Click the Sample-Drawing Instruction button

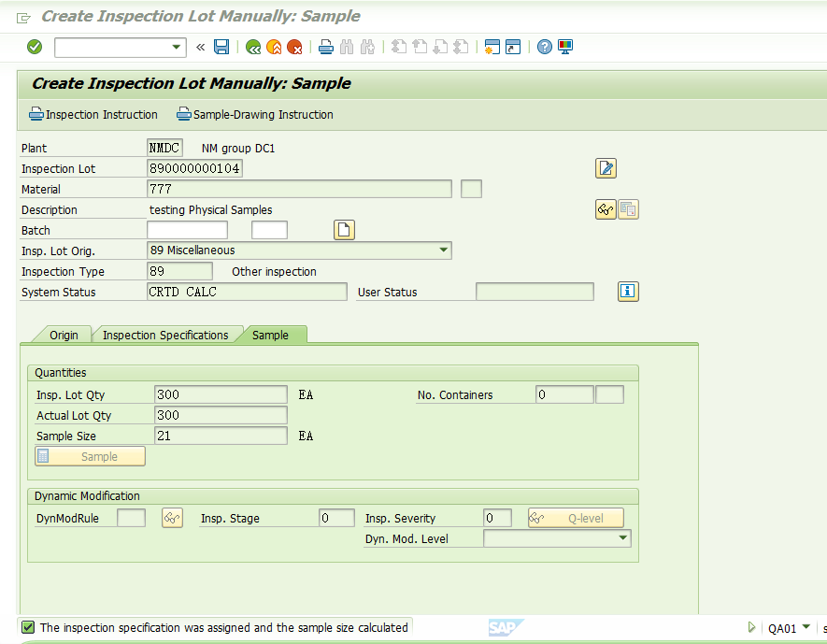coord(255,114)
